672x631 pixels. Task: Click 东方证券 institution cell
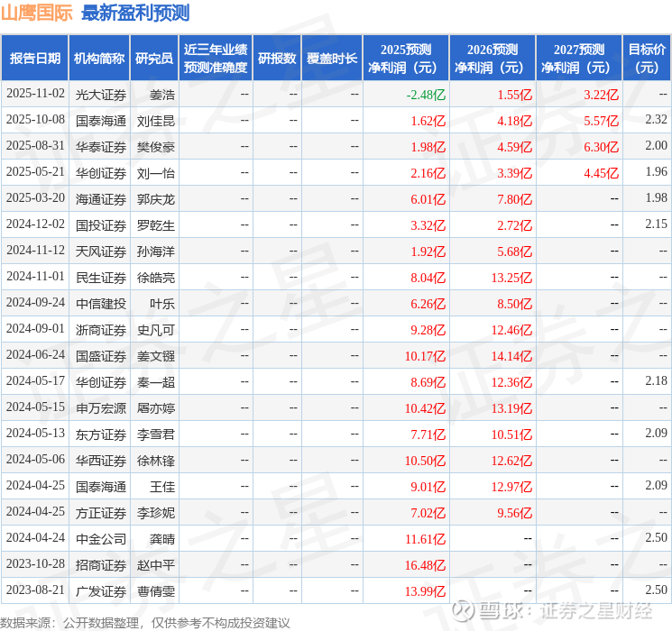point(101,434)
